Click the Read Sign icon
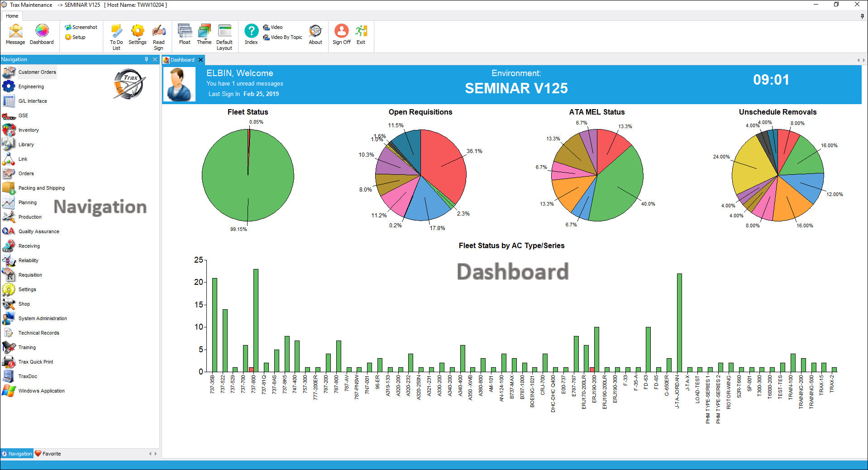The width and height of the screenshot is (868, 470). click(158, 37)
